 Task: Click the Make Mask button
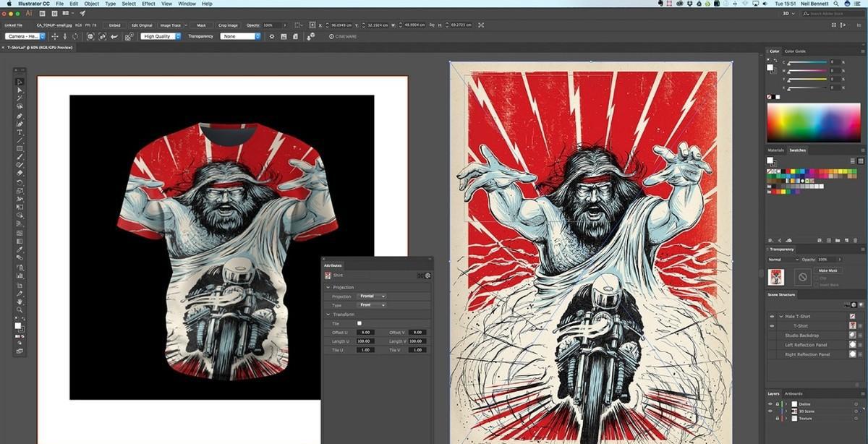[827, 270]
